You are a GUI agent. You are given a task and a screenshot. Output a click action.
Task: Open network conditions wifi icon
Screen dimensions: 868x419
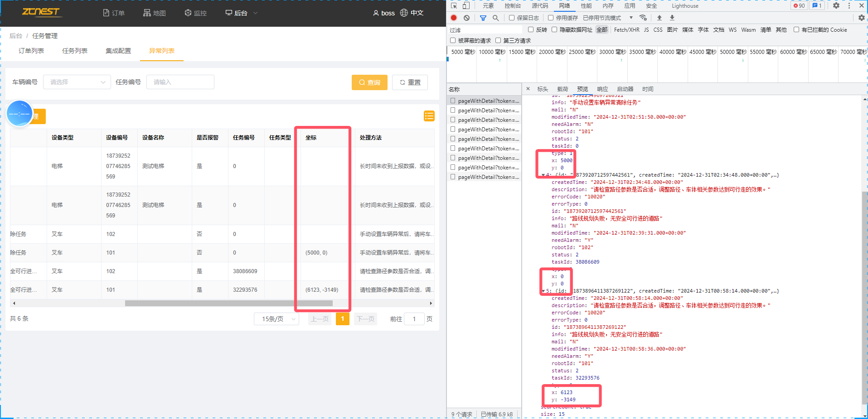[643, 18]
